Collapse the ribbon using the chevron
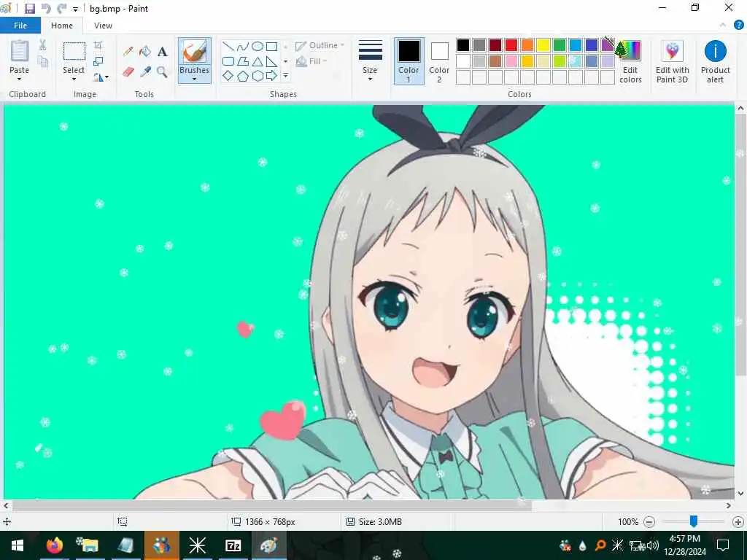Viewport: 747px width, 560px height. coord(723,26)
